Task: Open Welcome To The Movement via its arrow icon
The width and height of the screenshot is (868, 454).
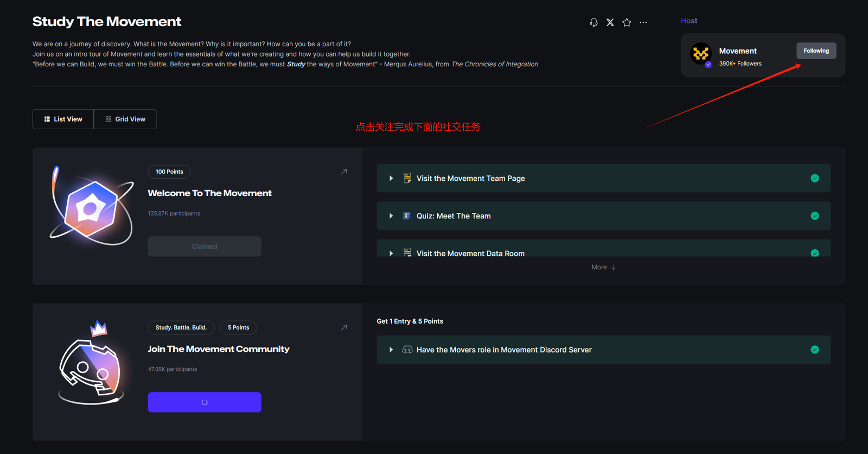Action: point(344,172)
